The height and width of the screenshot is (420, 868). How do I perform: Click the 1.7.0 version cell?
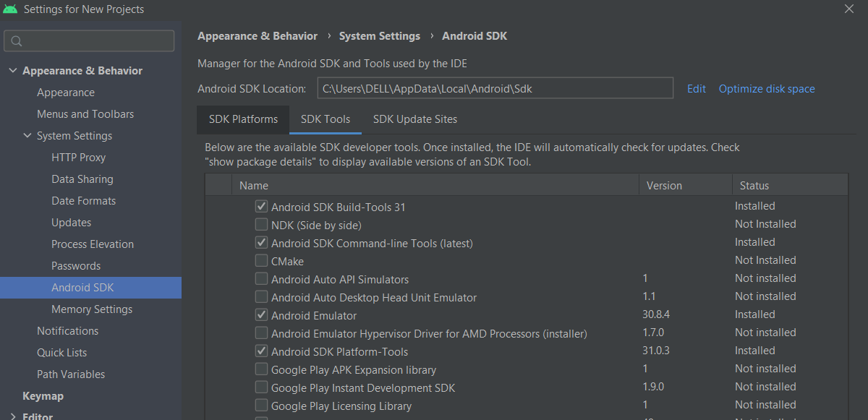click(653, 333)
